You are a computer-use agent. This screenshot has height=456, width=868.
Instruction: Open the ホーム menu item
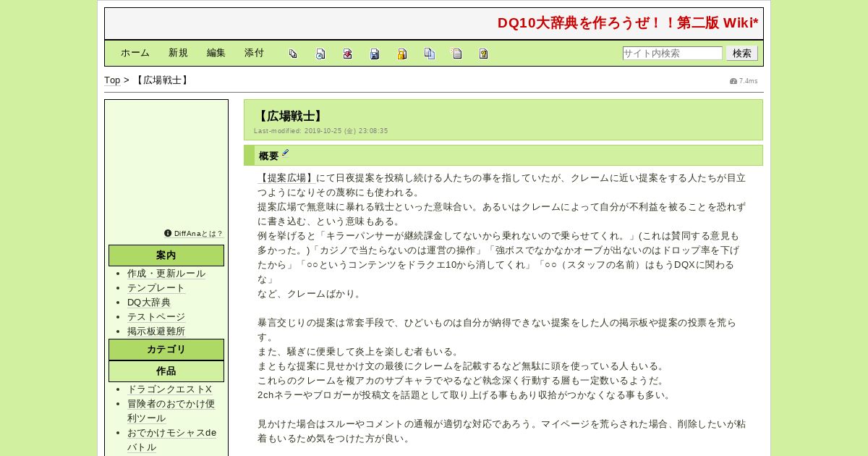[x=135, y=53]
